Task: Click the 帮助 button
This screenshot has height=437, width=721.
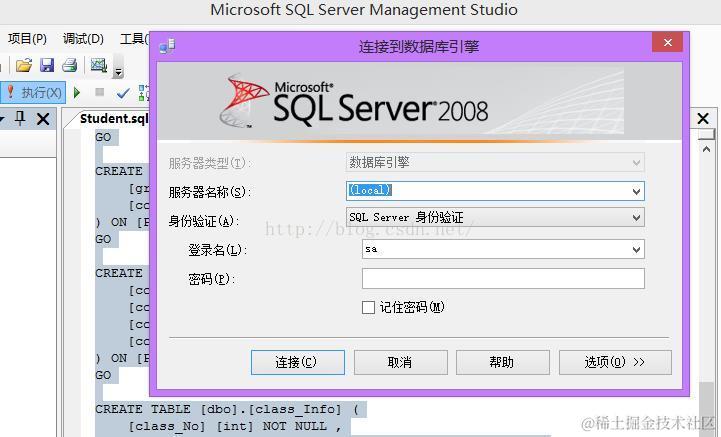Action: click(x=503, y=362)
